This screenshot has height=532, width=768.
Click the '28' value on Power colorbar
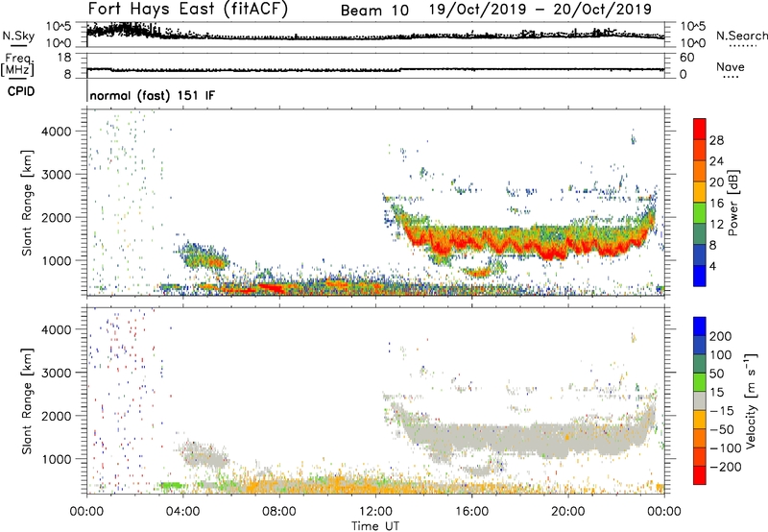(716, 140)
